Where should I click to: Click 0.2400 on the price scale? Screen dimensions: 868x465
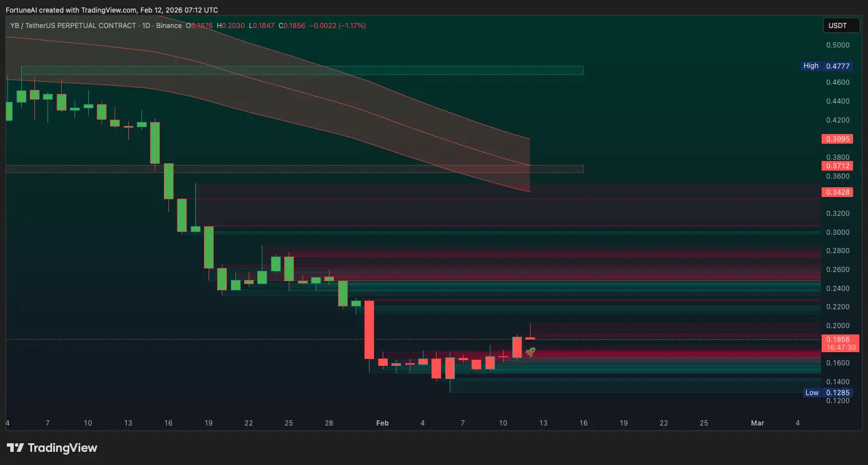[838, 289]
